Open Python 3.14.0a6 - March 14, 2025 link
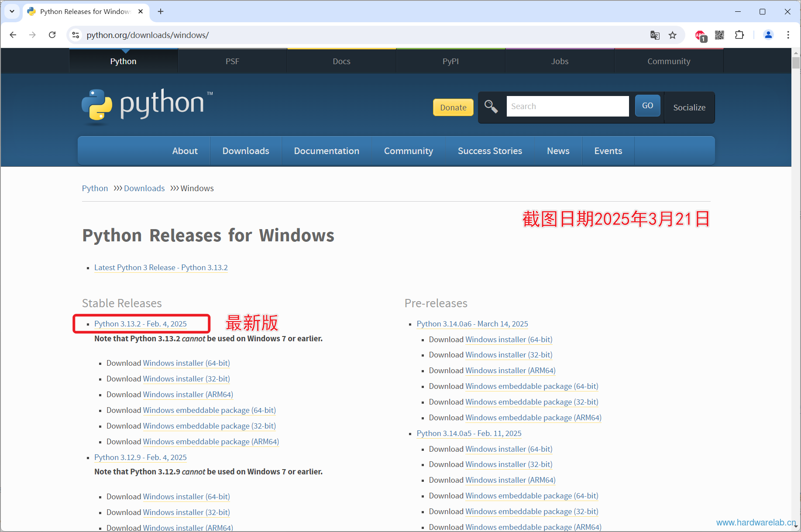This screenshot has height=532, width=801. (472, 324)
